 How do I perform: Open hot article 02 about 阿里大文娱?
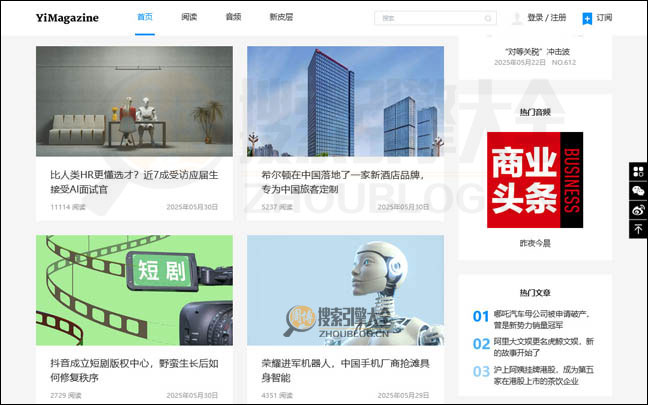point(543,347)
